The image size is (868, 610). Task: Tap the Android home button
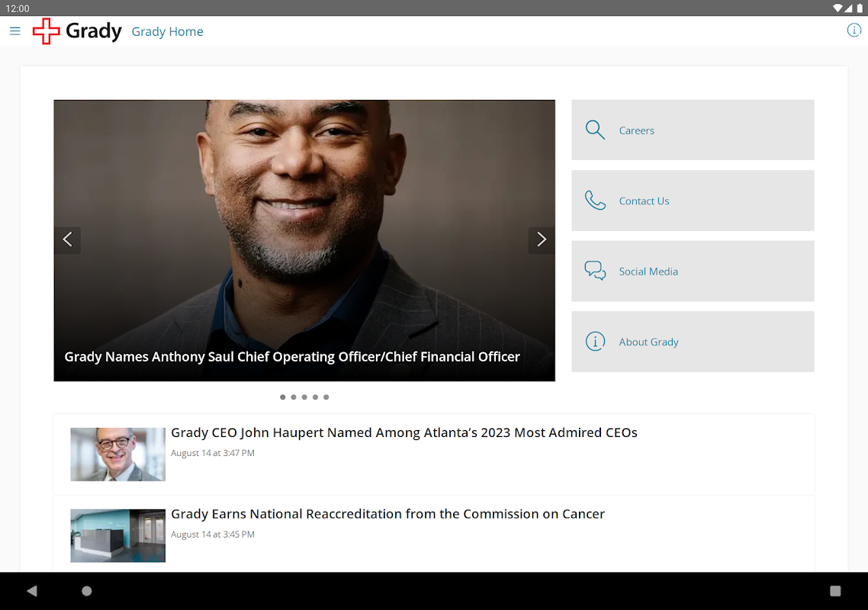point(87,591)
